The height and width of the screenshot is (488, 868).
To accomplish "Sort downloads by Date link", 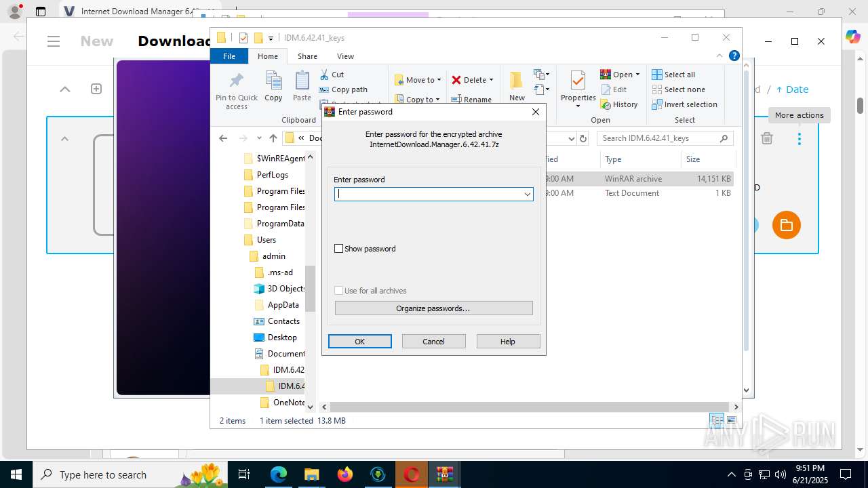I will [x=792, y=89].
